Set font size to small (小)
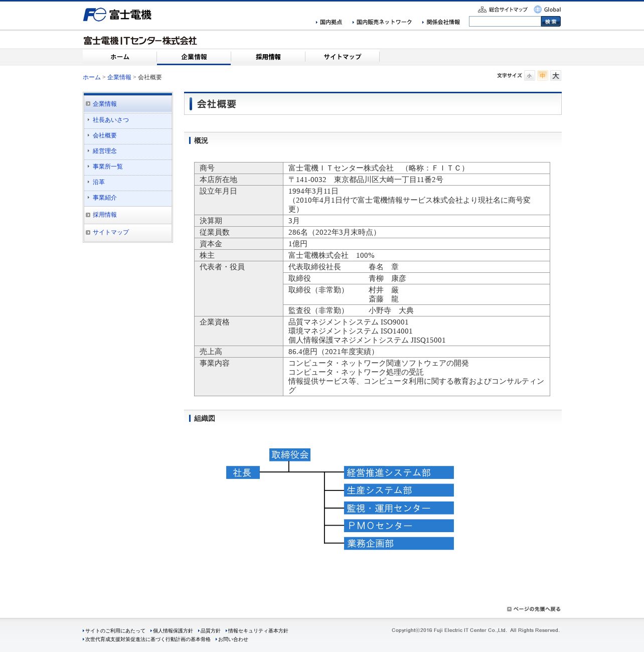 tap(529, 76)
